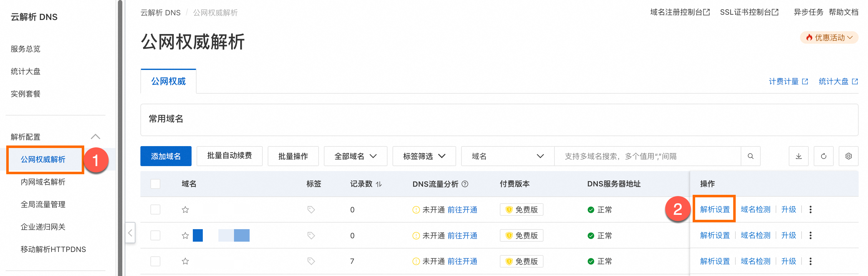Open 内网域名解析 in sidebar

pyautogui.click(x=43, y=182)
